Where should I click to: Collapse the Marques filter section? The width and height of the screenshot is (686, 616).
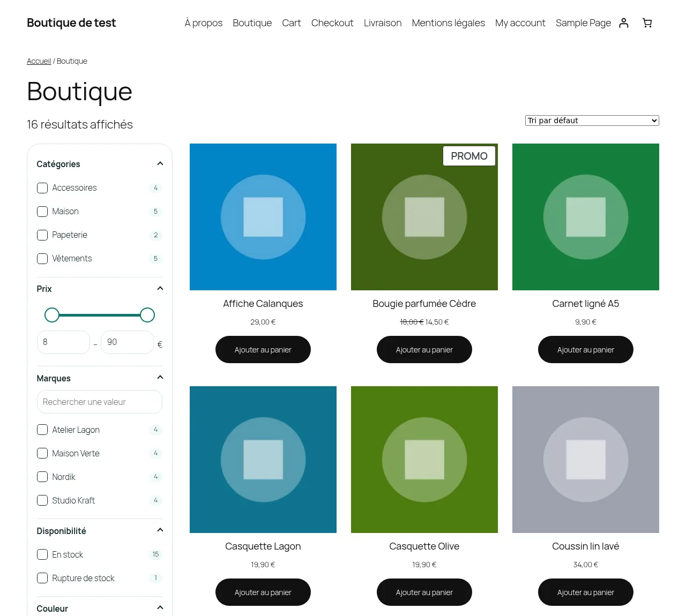tap(160, 378)
